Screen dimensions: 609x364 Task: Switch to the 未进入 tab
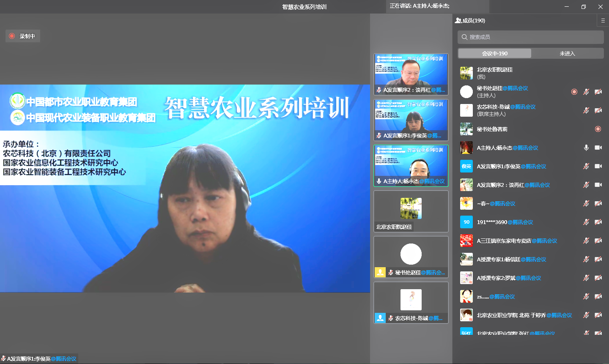tap(567, 53)
